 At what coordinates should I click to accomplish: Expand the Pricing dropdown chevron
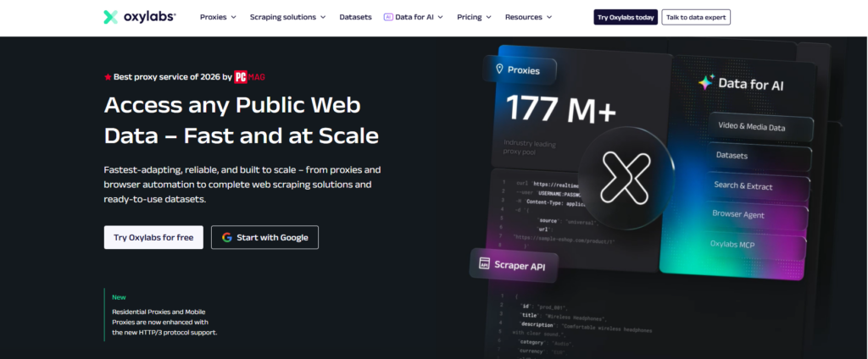coord(488,17)
